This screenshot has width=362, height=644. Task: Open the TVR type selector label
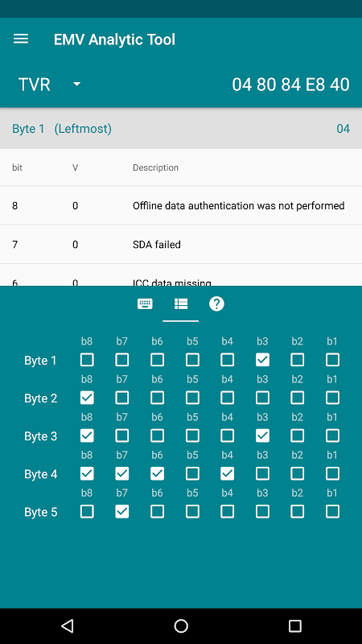pos(35,85)
